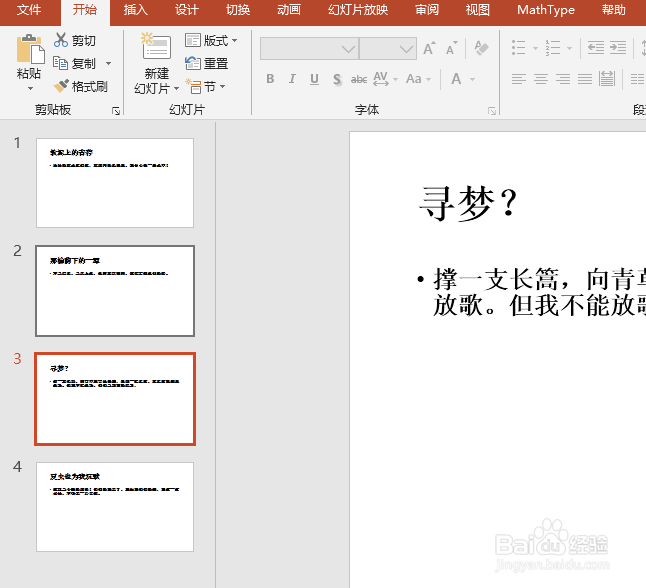Open the MathType tab
646x588 pixels.
pyautogui.click(x=545, y=10)
